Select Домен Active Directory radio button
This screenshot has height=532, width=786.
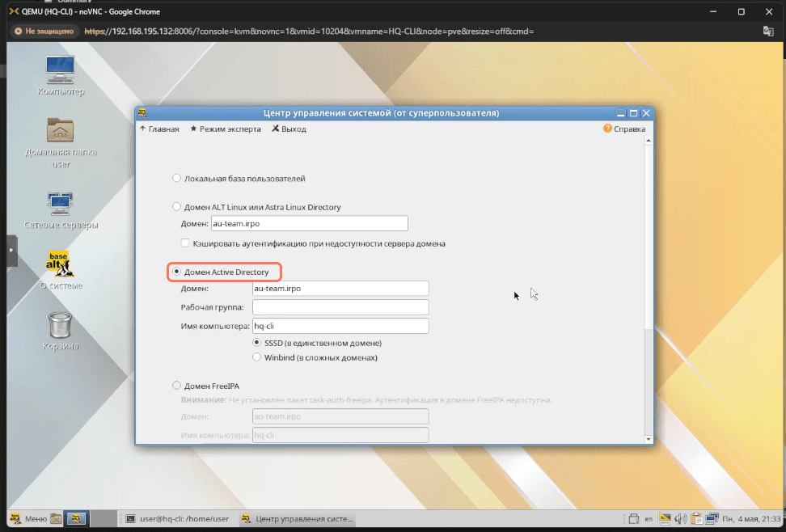point(176,272)
